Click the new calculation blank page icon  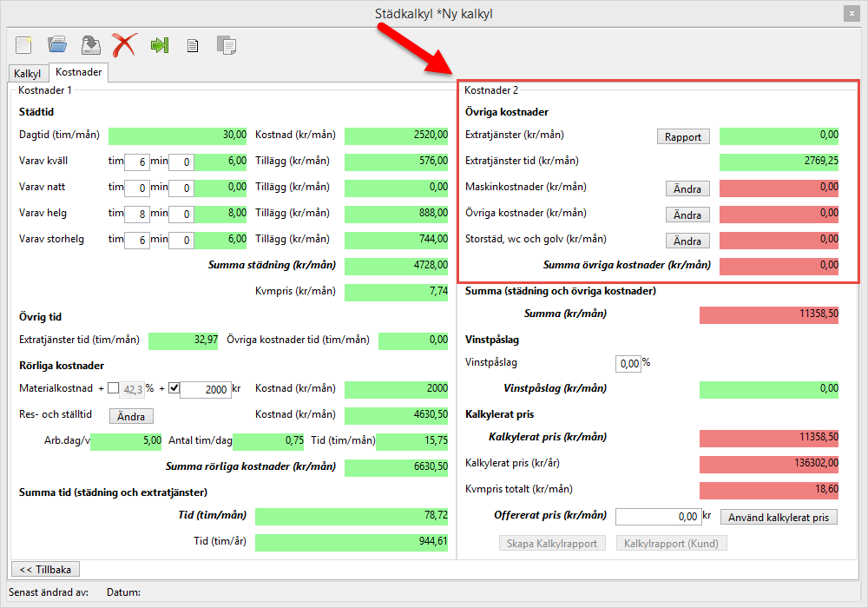pos(23,44)
